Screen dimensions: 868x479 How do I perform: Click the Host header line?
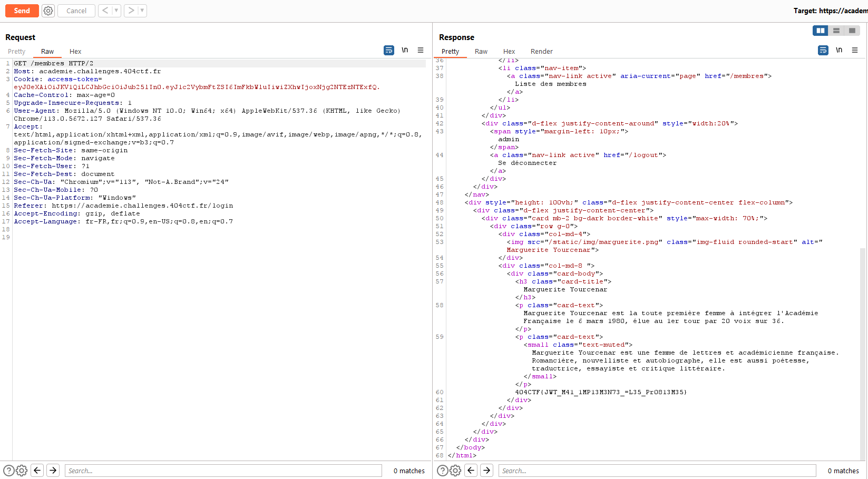click(87, 71)
